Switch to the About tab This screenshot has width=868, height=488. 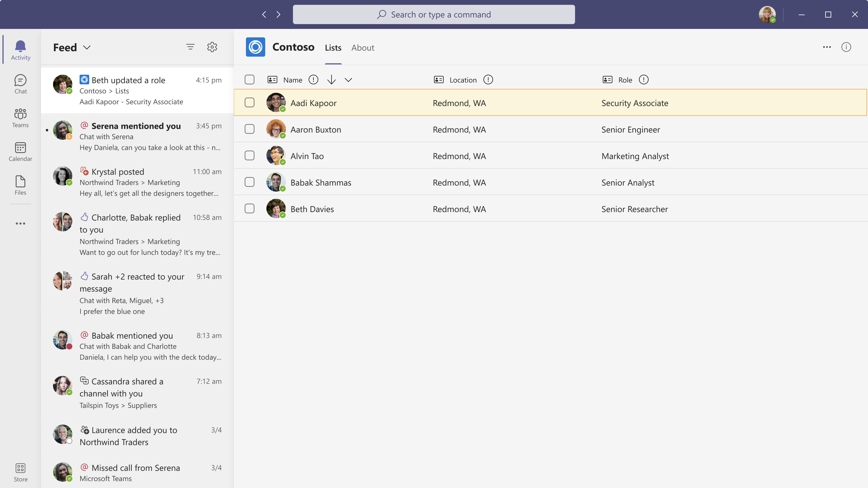(362, 47)
